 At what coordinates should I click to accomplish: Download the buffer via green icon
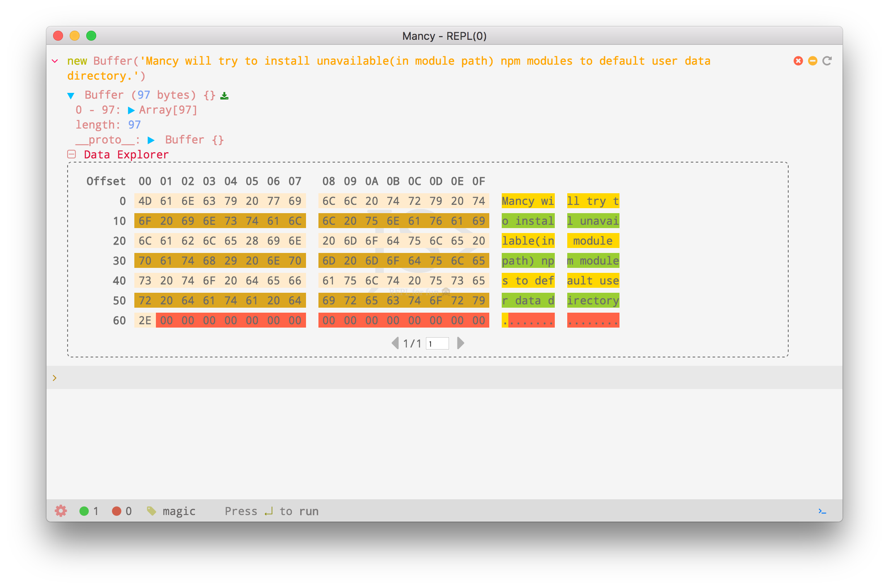(x=224, y=96)
